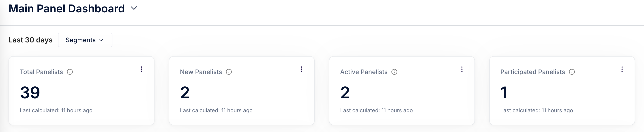Viewport: 644px width, 132px height.
Task: Show info tooltip for Active Panelists
Action: (394, 72)
